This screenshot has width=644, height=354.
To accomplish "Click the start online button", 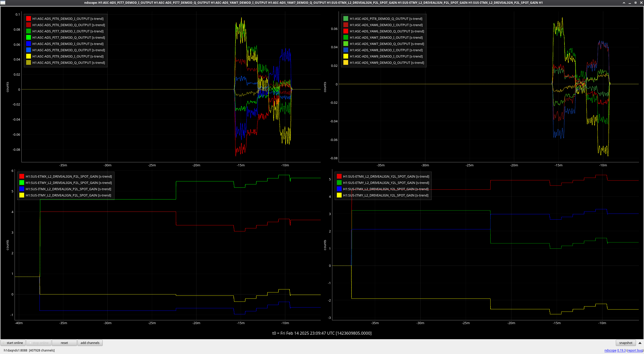I will click(x=13, y=343).
